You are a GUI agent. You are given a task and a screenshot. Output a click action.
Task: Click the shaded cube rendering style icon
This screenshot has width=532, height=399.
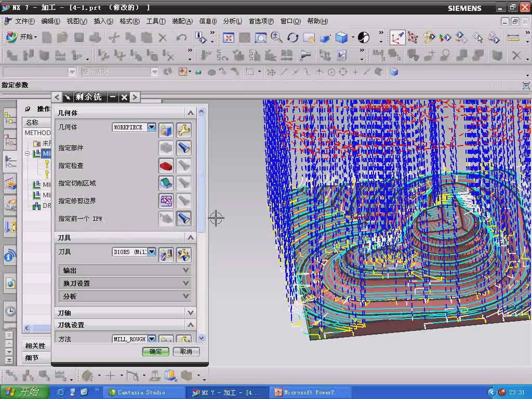point(341,37)
